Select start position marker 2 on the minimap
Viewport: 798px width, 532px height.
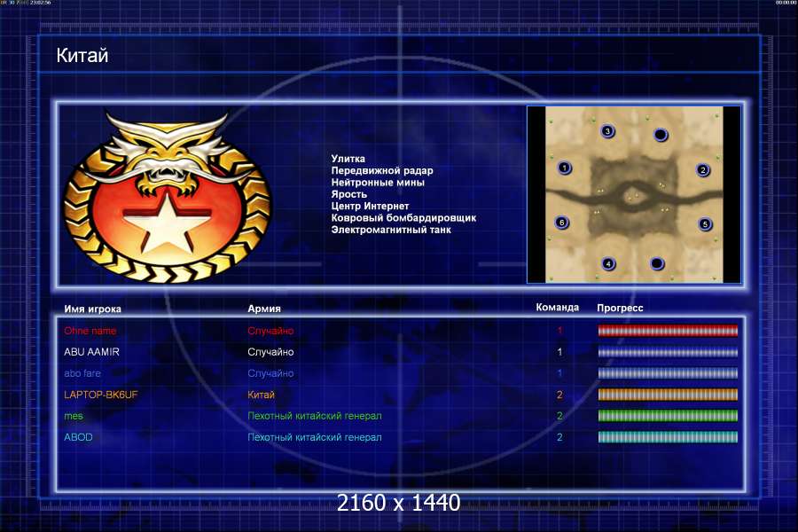pos(703,170)
